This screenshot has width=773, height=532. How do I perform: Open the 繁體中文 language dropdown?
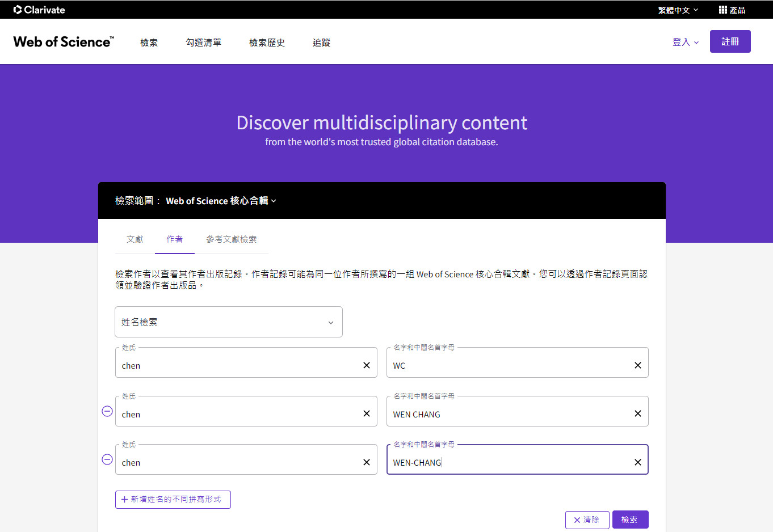pos(678,10)
